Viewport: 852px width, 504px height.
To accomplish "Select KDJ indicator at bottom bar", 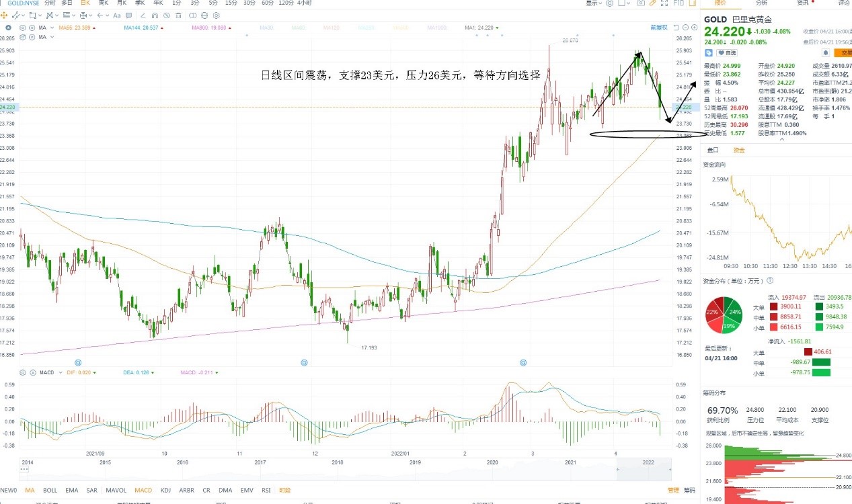I will click(166, 491).
